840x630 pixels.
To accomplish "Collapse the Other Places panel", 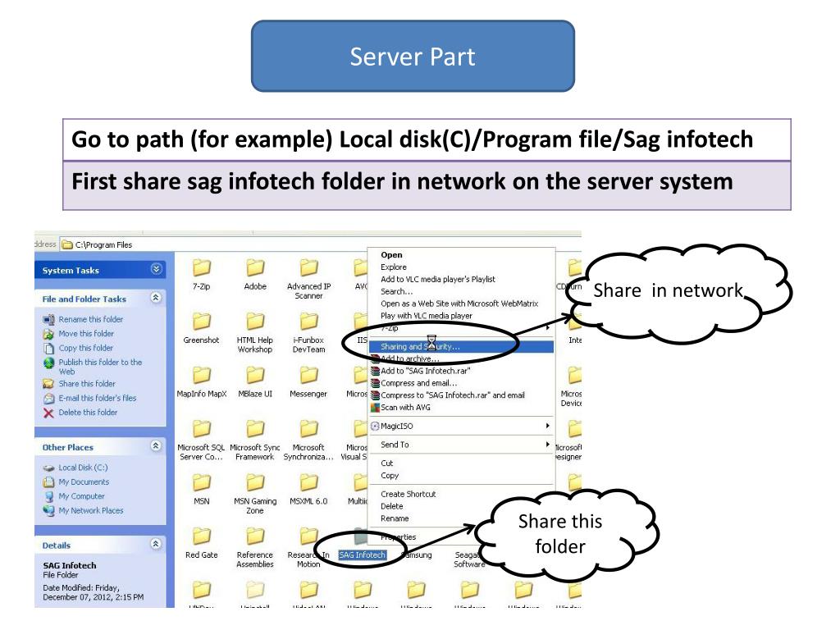I will [x=156, y=445].
